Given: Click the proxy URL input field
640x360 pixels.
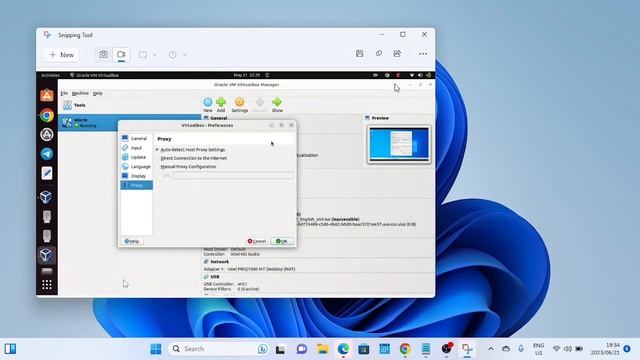Looking at the screenshot, I should (x=233, y=176).
